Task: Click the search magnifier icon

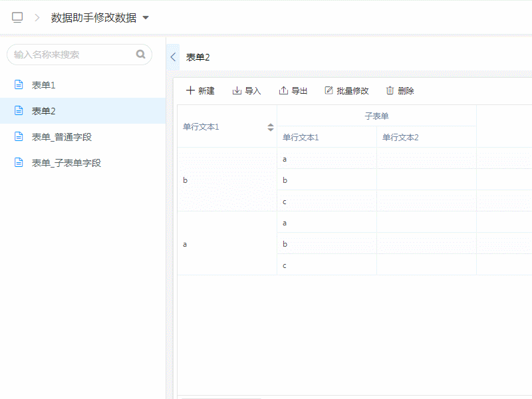Action: coord(140,55)
